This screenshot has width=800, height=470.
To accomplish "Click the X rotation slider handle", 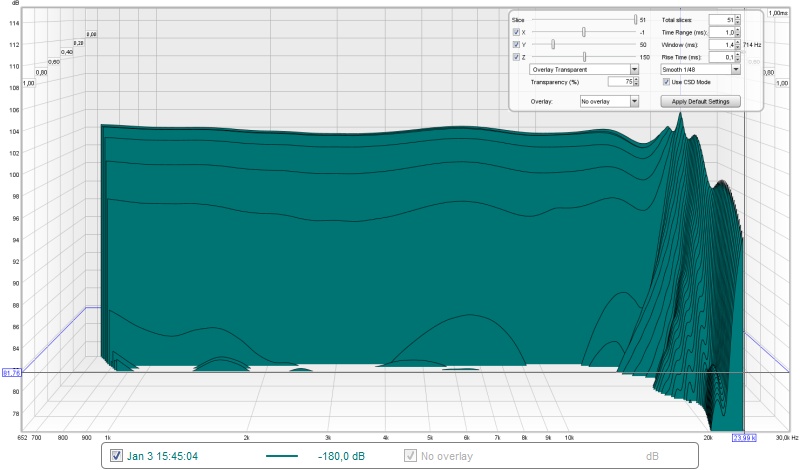I will coord(584,32).
